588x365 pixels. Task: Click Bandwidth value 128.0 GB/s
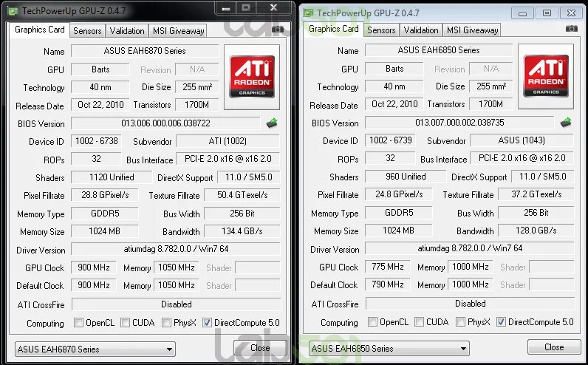(x=536, y=231)
